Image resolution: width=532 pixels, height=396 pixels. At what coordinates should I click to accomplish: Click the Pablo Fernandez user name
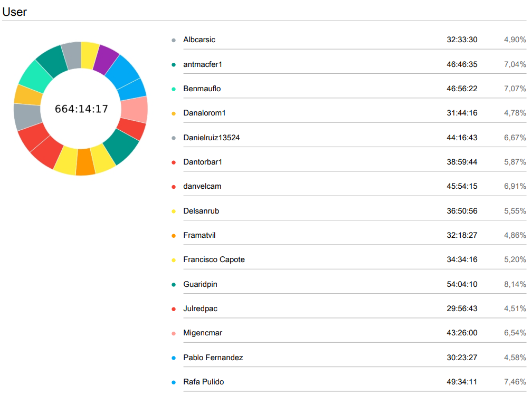click(x=213, y=358)
